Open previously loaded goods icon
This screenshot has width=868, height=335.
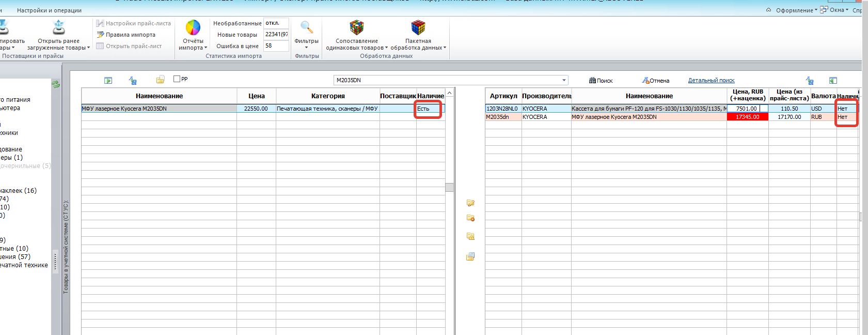point(59,27)
